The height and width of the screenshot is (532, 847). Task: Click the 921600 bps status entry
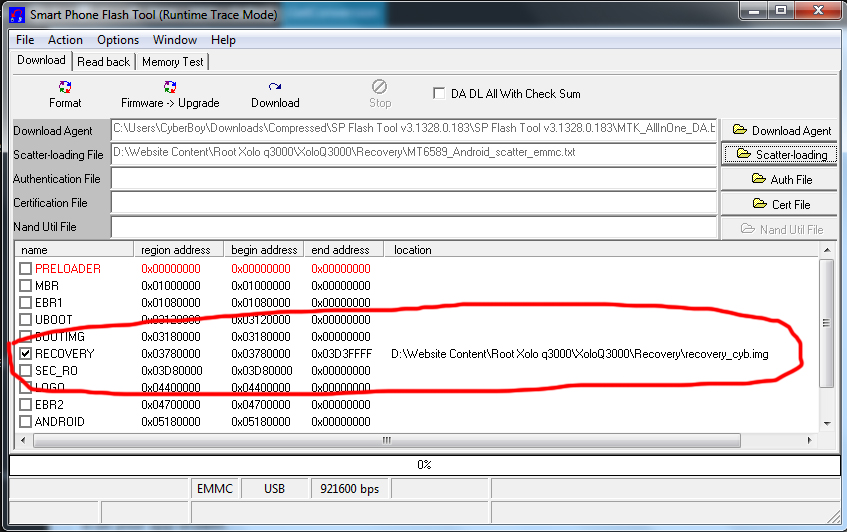(x=349, y=489)
